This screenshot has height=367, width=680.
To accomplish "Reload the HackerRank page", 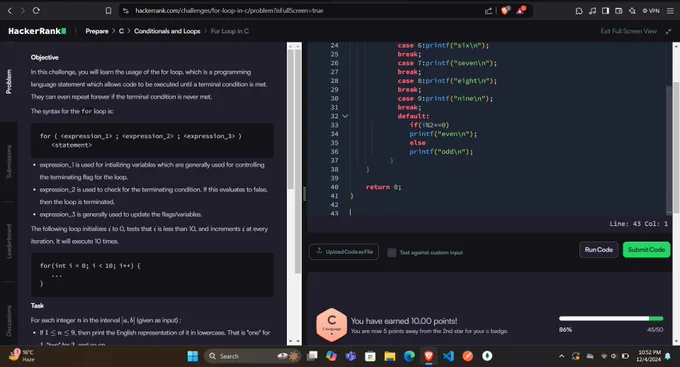I will pos(36,10).
